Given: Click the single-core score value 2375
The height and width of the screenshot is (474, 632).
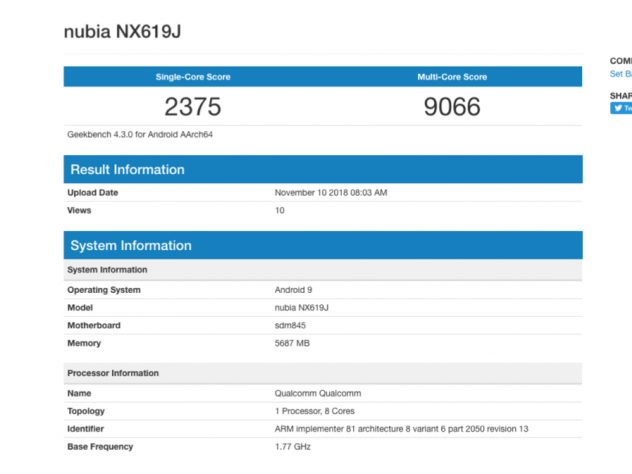Looking at the screenshot, I should coord(192,106).
